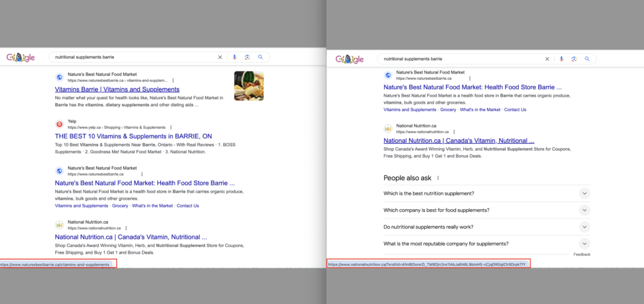The image size is (644, 304).
Task: Click the magnifier search icon in right window
Action: click(587, 58)
